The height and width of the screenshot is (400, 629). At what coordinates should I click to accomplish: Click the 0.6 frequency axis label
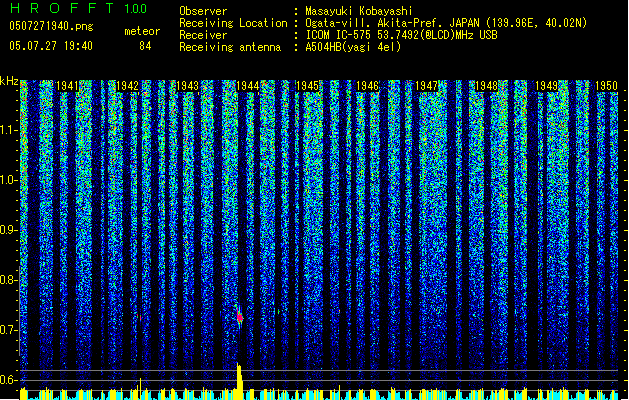coord(9,380)
